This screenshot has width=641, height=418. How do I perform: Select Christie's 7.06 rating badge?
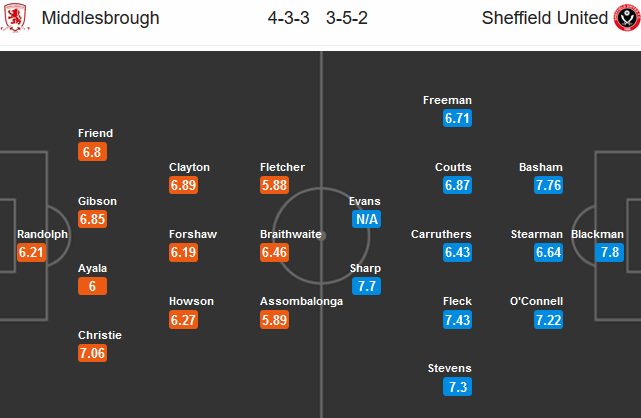(x=92, y=353)
